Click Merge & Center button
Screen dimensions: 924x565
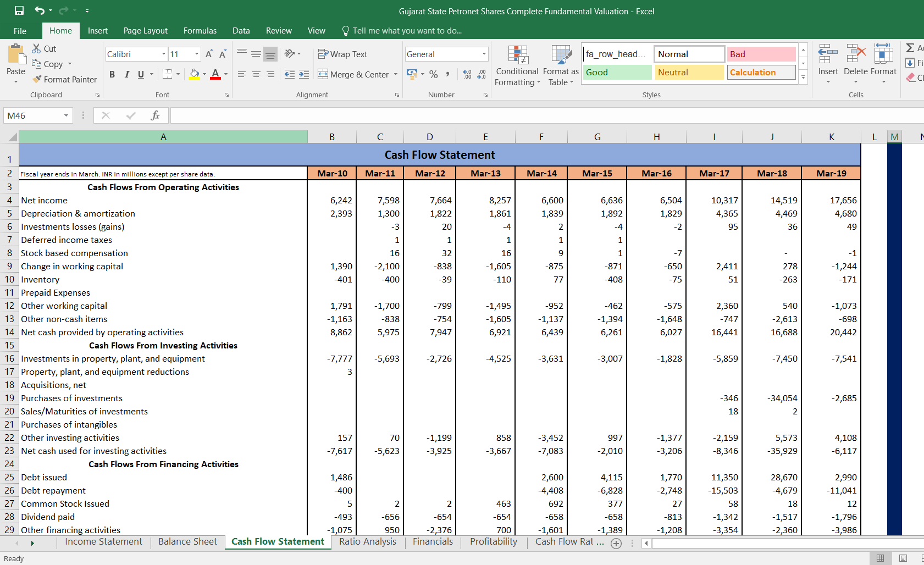(x=353, y=74)
